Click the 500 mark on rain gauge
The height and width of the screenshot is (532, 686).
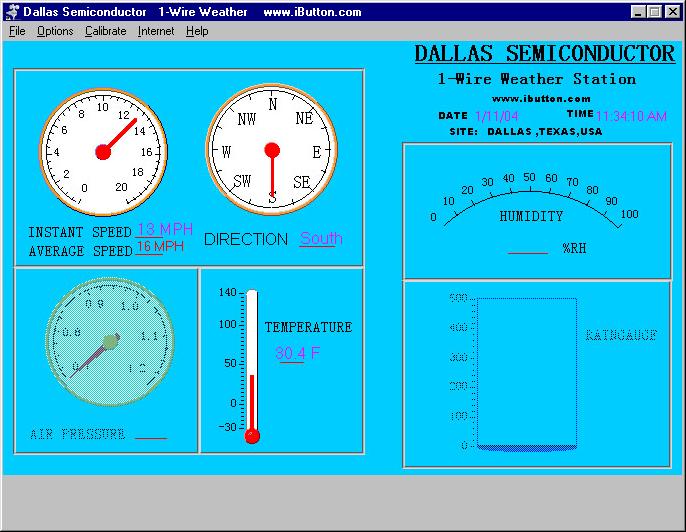tap(458, 298)
